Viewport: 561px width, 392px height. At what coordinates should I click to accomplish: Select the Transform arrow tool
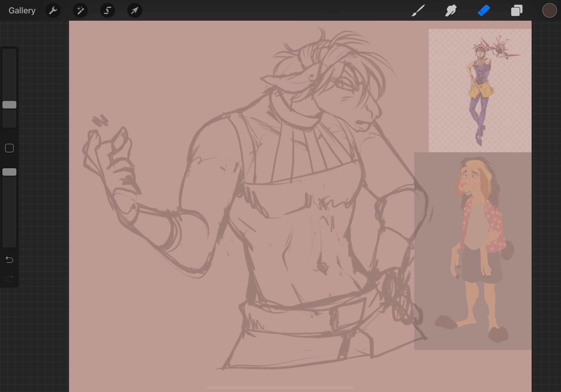pos(135,11)
